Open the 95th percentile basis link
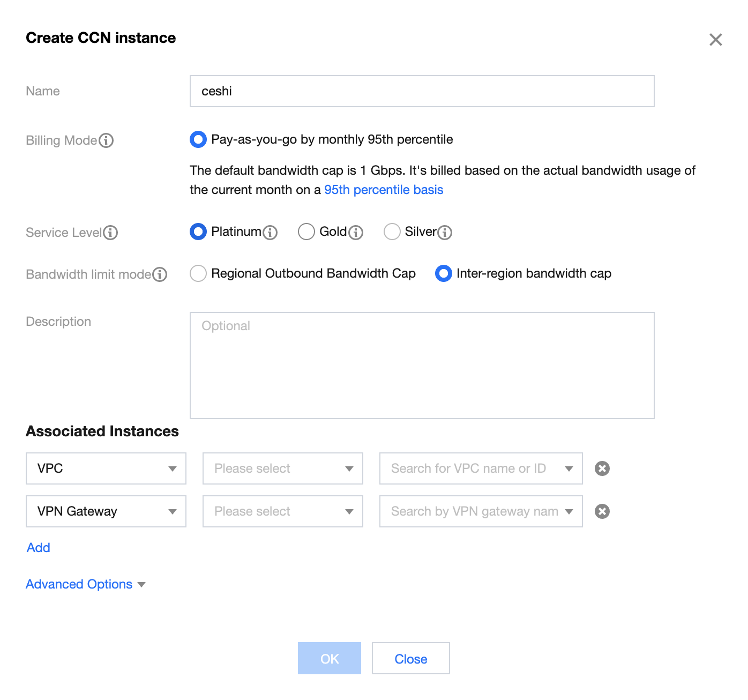The width and height of the screenshot is (748, 700). click(384, 190)
